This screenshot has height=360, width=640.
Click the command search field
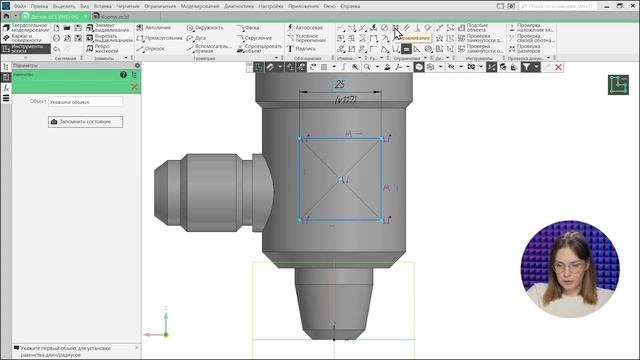click(x=558, y=6)
